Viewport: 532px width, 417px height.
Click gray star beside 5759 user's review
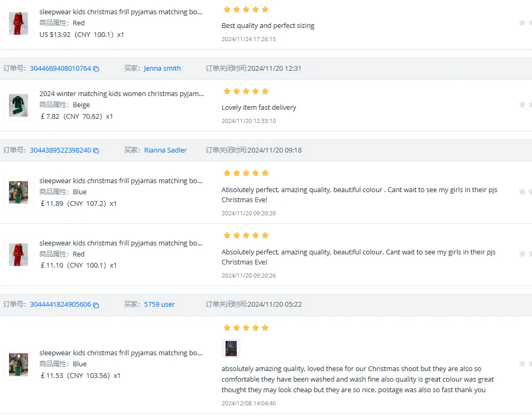522,364
